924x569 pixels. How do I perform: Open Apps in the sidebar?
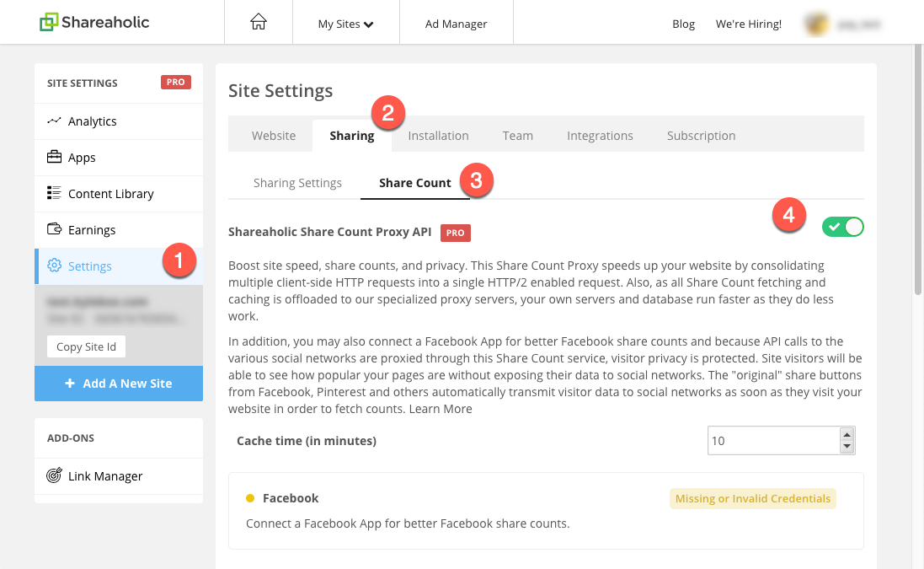point(119,158)
